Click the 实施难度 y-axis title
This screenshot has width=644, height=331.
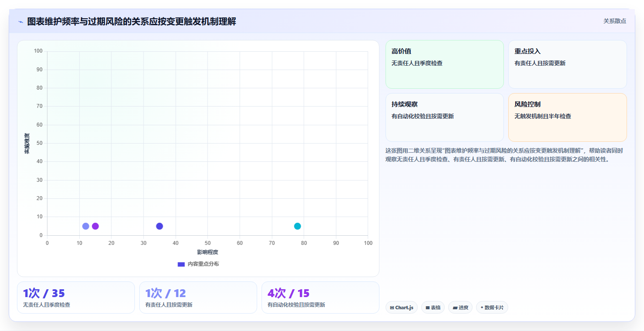pos(27,144)
